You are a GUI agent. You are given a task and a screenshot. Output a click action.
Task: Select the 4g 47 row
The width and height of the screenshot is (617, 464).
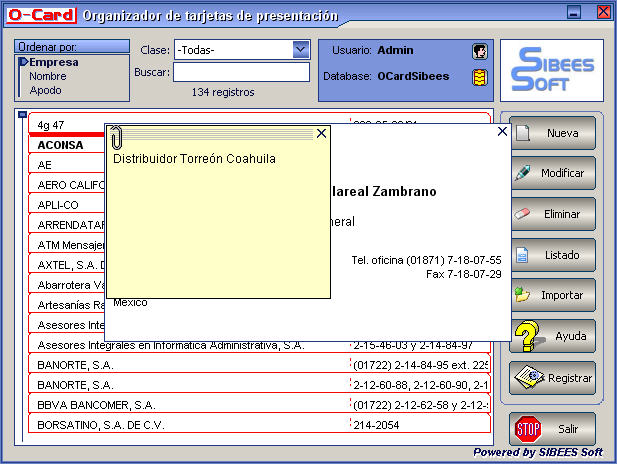[x=67, y=125]
